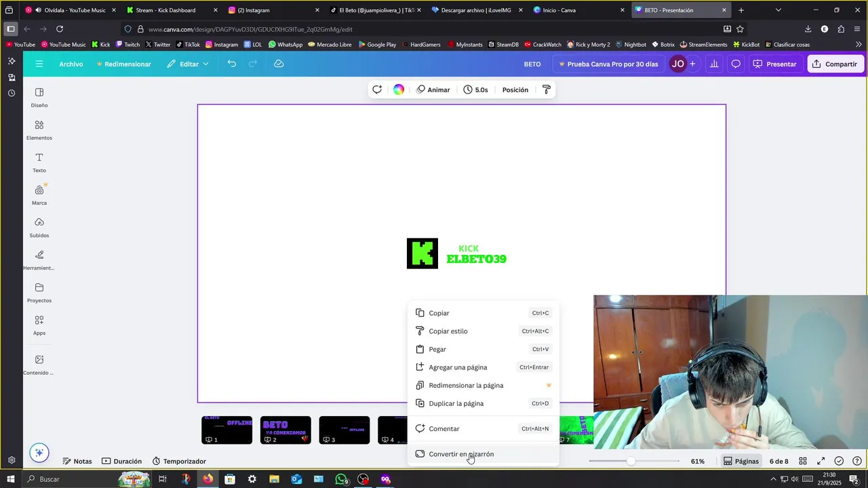Open the Twitch bookmark
The image size is (868, 488).
[x=127, y=45]
